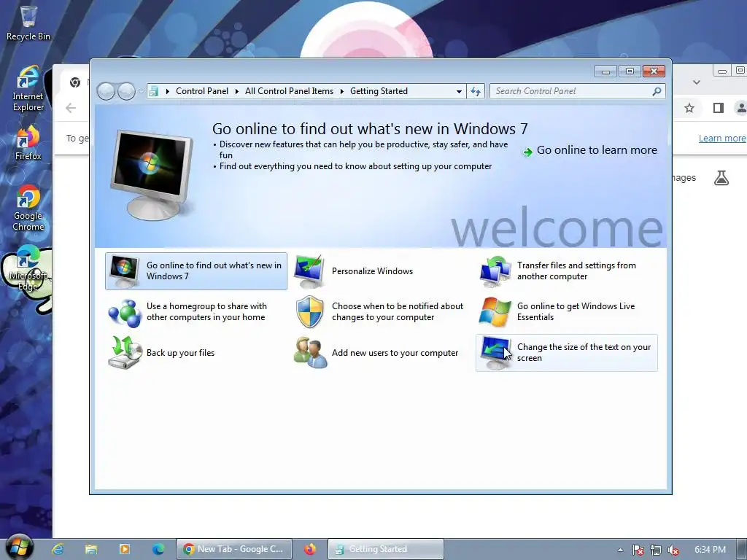747x560 pixels.
Task: Click the Chrome labs flask icon
Action: [721, 178]
